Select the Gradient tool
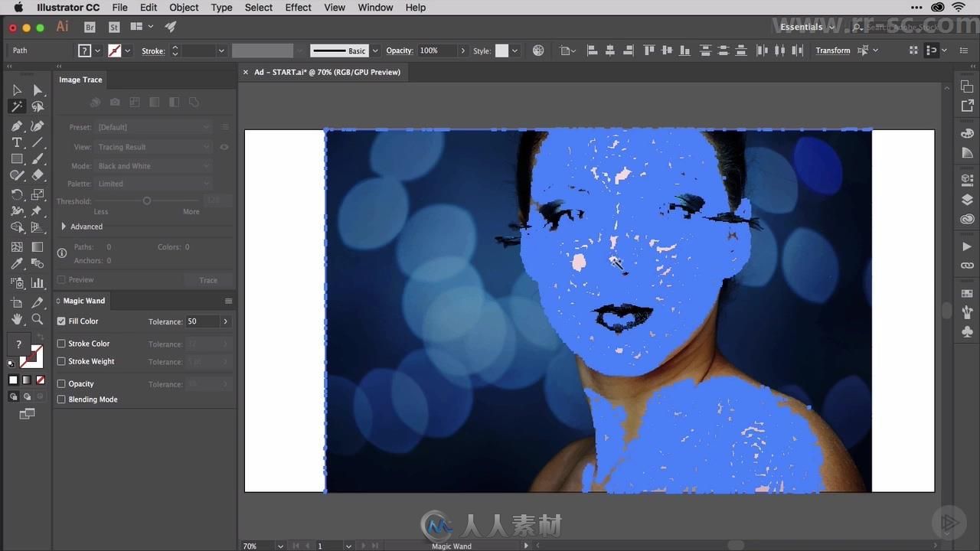 click(x=38, y=247)
